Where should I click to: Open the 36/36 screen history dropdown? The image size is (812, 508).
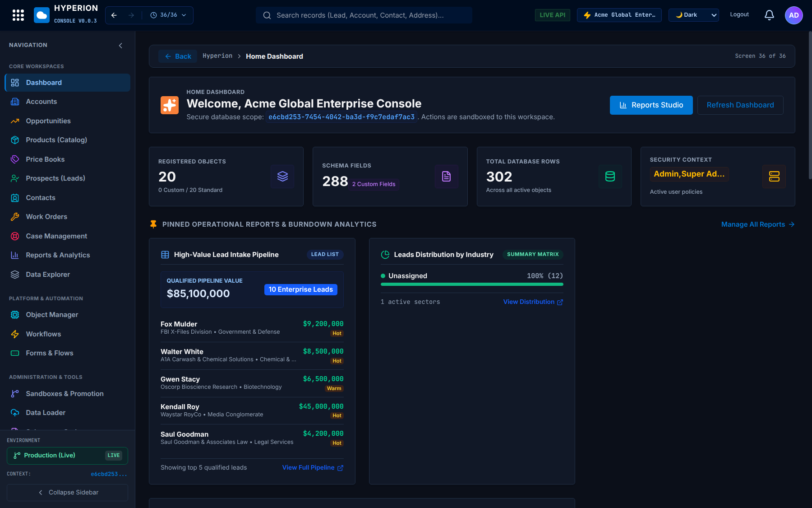point(168,15)
